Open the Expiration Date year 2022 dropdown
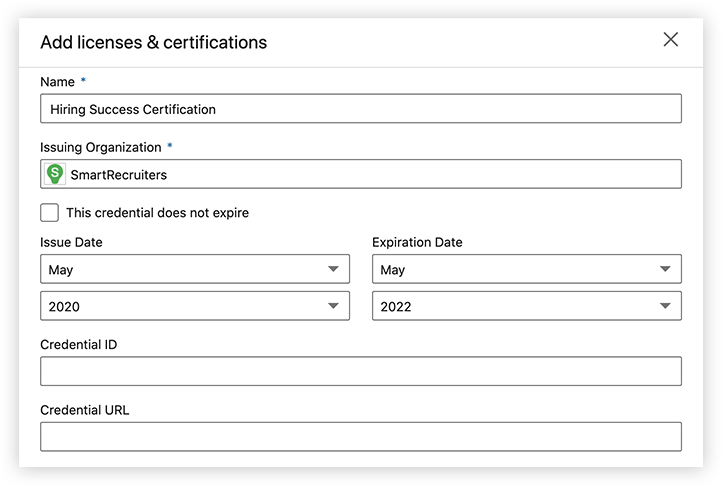This screenshot has width=722, height=487. click(527, 306)
